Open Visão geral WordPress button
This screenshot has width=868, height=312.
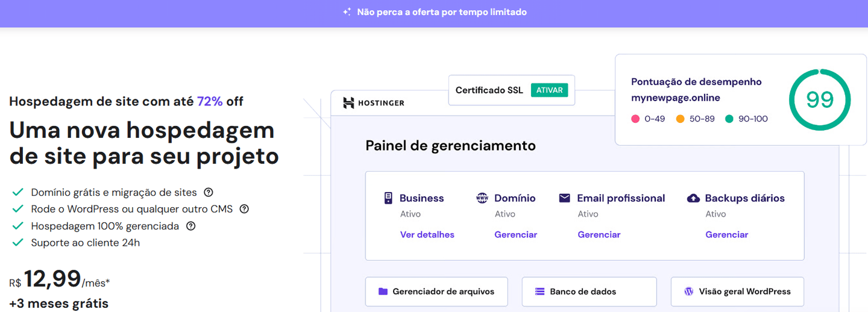tap(737, 292)
